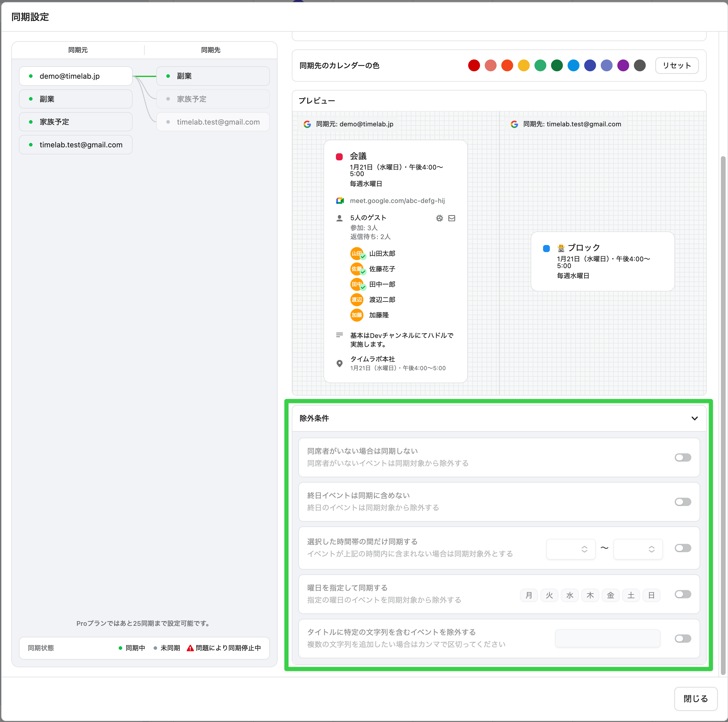
Task: Select the 火 weekday button
Action: click(x=549, y=595)
